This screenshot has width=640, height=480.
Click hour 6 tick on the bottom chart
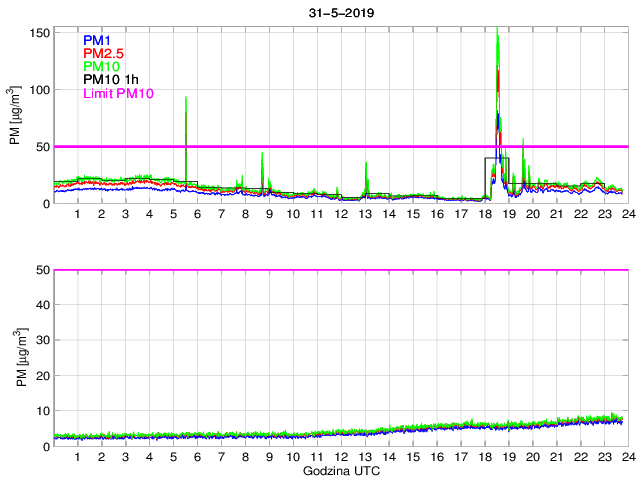pyautogui.click(x=197, y=457)
